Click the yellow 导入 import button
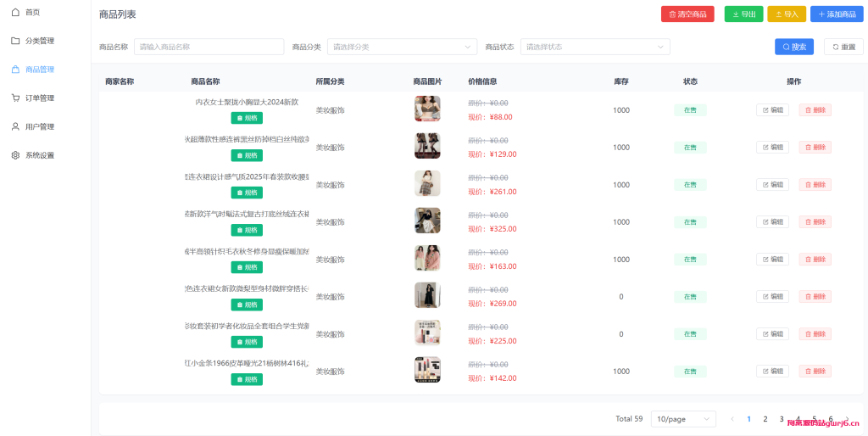 pos(786,14)
